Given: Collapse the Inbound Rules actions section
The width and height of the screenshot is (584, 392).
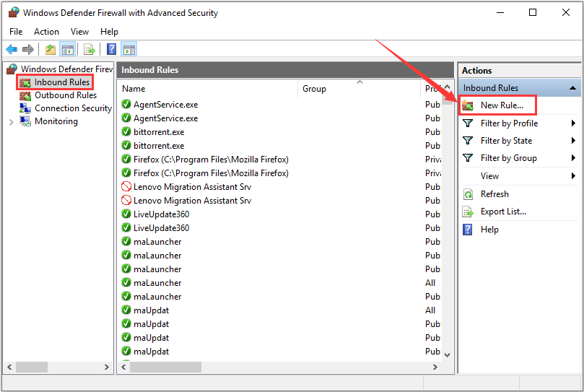Looking at the screenshot, I should coord(573,88).
